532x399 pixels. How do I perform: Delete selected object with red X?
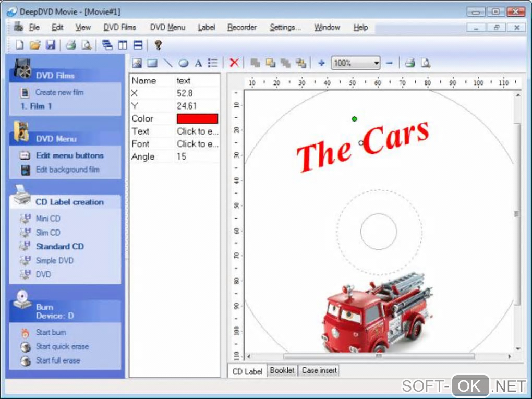[x=234, y=63]
